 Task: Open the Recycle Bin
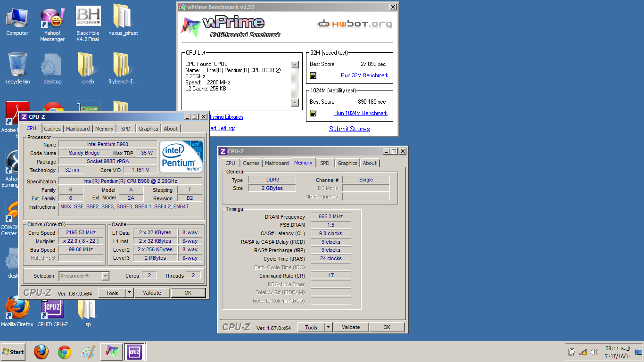pyautogui.click(x=17, y=69)
